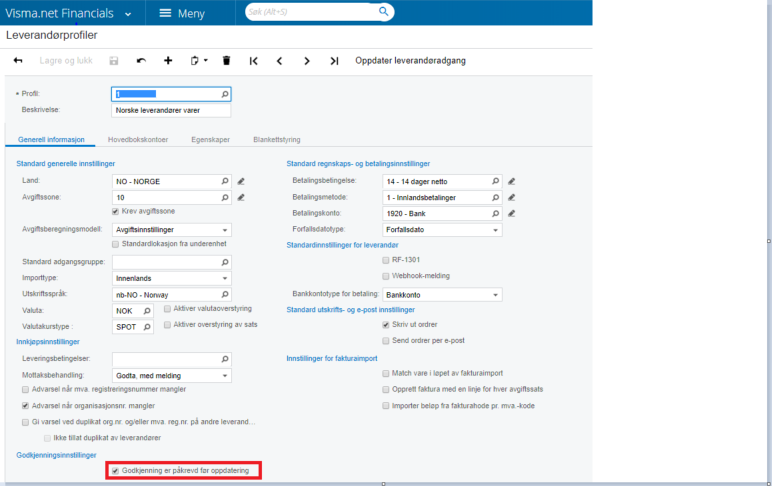Viewport: 772px width, 486px height.
Task: Open lookup for Valutakurstype SPOT
Action: click(x=147, y=327)
